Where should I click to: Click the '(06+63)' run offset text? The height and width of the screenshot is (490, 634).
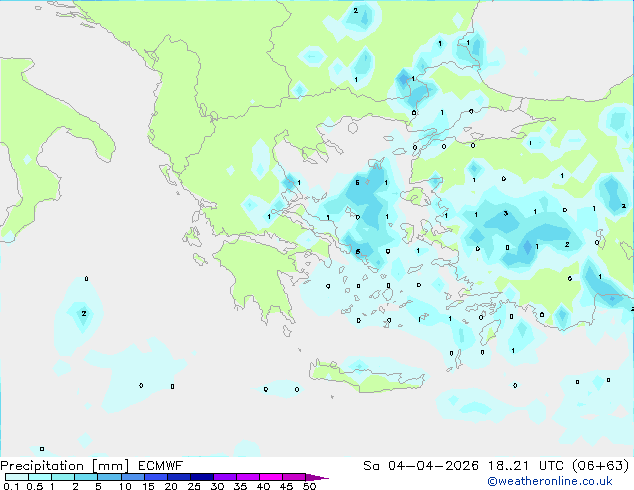[601, 466]
